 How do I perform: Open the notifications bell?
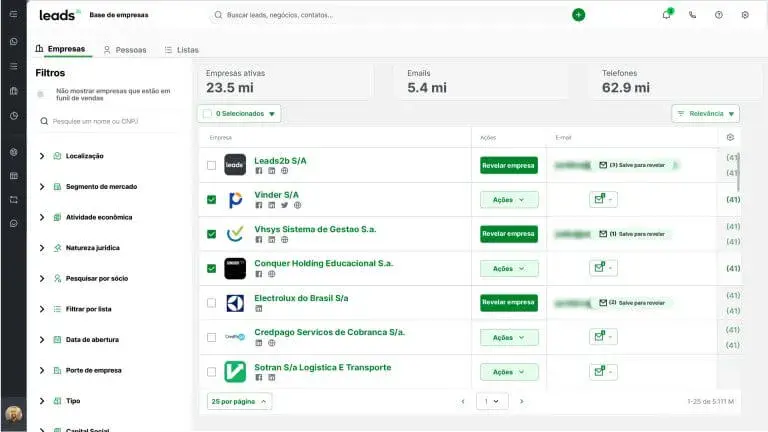(x=667, y=15)
